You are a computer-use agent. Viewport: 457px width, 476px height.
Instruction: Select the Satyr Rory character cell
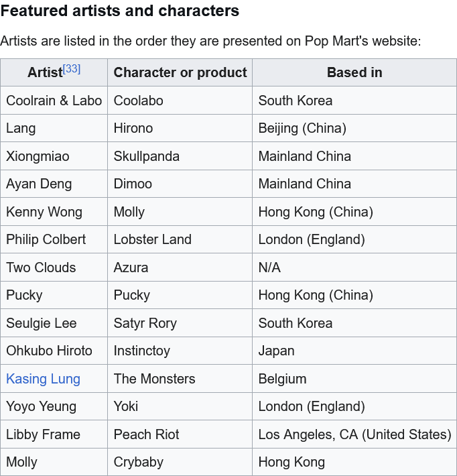(145, 323)
